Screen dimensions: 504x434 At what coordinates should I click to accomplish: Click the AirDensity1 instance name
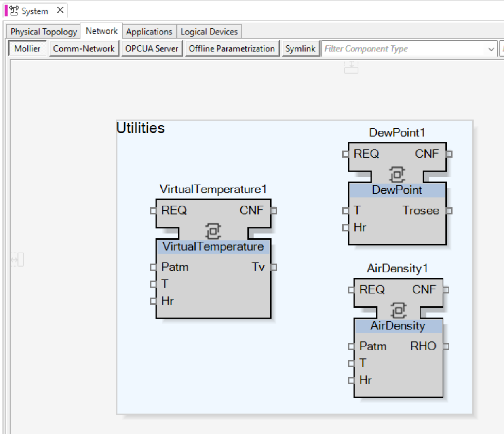(x=397, y=268)
